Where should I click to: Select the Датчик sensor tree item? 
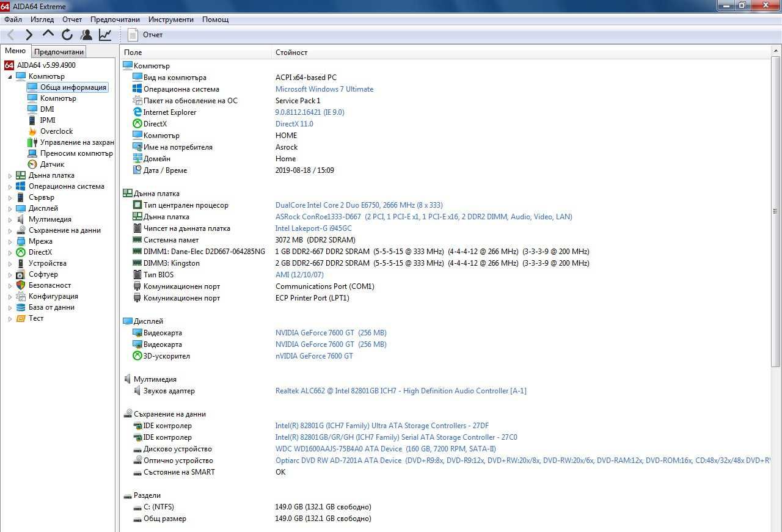[x=52, y=164]
